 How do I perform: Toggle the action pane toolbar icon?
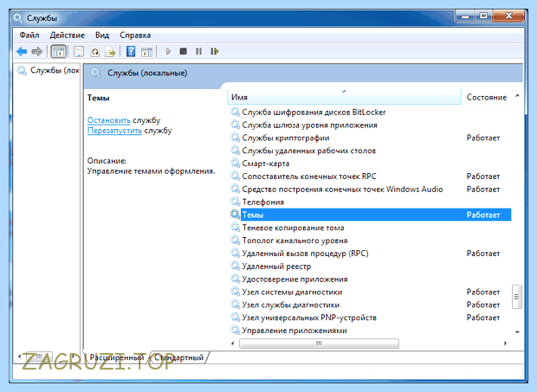click(146, 52)
